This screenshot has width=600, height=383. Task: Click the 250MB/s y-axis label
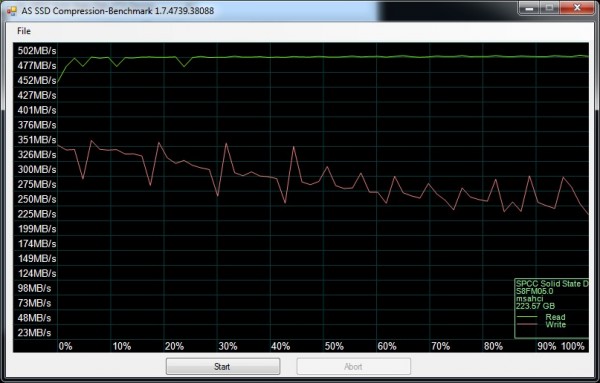(x=37, y=199)
